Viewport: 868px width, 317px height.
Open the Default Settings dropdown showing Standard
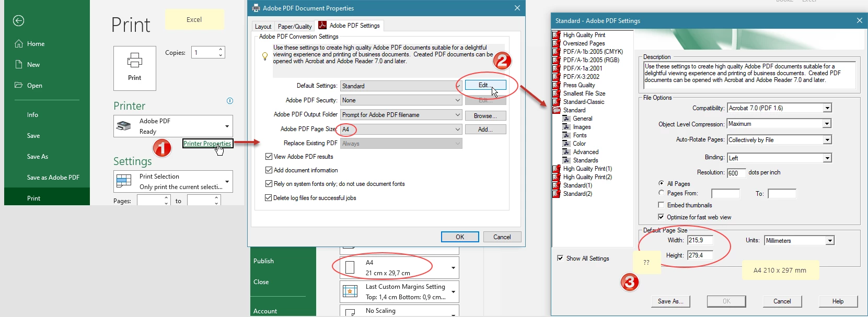401,86
